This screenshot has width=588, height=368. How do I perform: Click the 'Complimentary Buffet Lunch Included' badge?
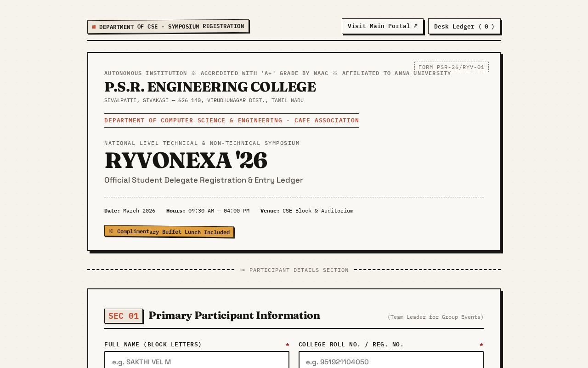pos(169,231)
